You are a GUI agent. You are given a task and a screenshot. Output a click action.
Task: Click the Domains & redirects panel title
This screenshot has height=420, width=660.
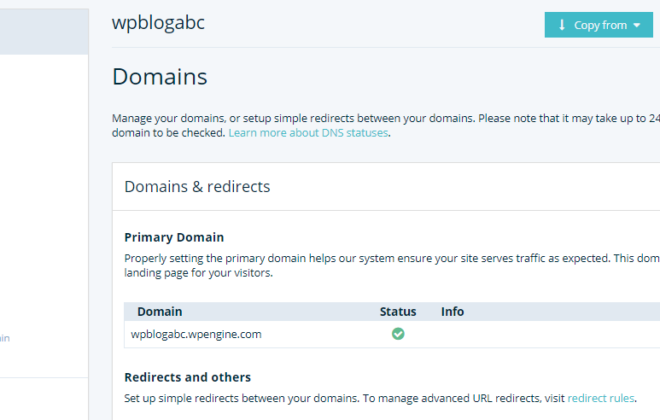(x=197, y=186)
